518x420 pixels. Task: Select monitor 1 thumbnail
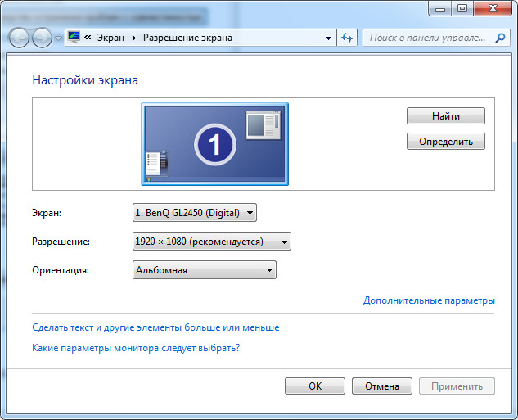tap(214, 144)
